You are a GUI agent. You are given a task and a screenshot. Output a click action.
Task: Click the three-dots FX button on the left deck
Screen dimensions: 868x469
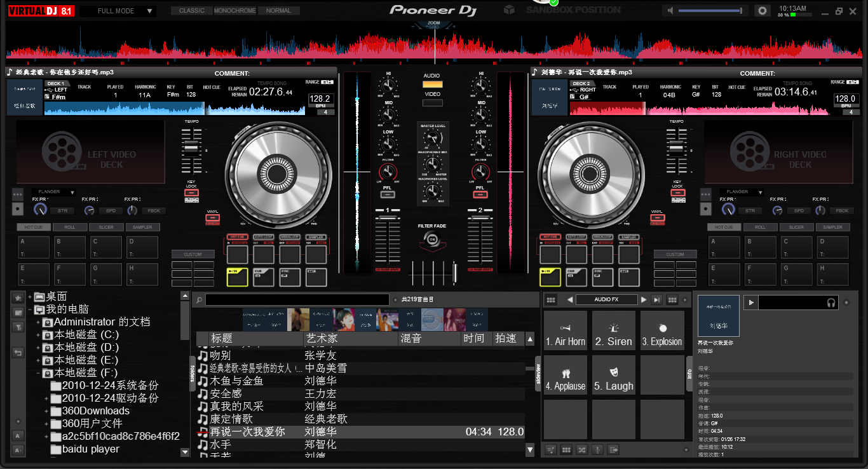(18, 193)
